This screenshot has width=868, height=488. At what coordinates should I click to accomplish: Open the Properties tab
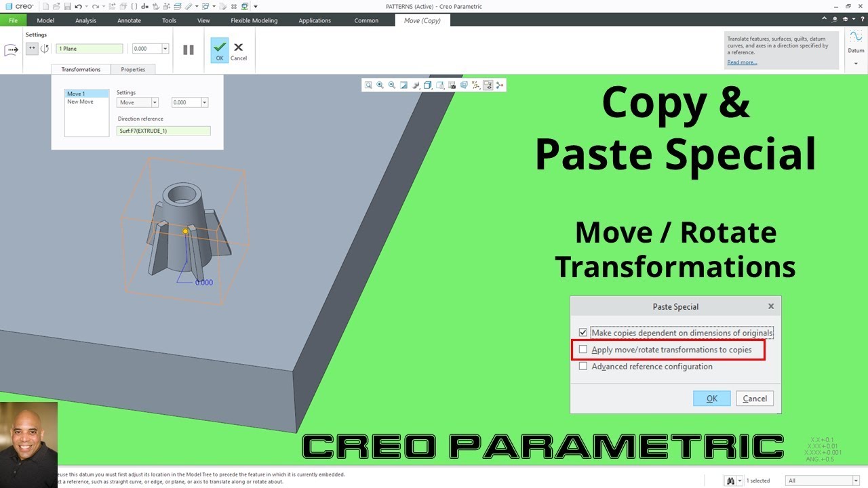coord(133,69)
